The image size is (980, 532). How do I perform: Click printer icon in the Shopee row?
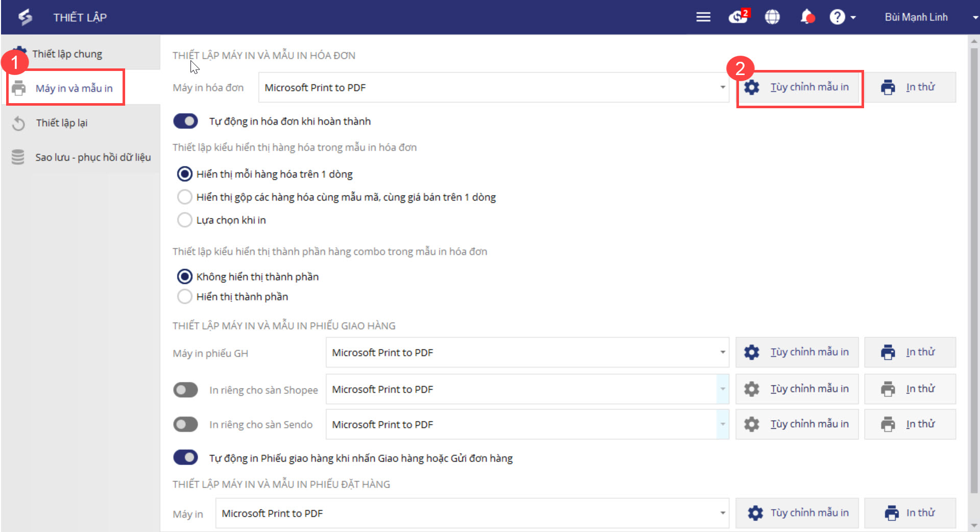tap(888, 389)
